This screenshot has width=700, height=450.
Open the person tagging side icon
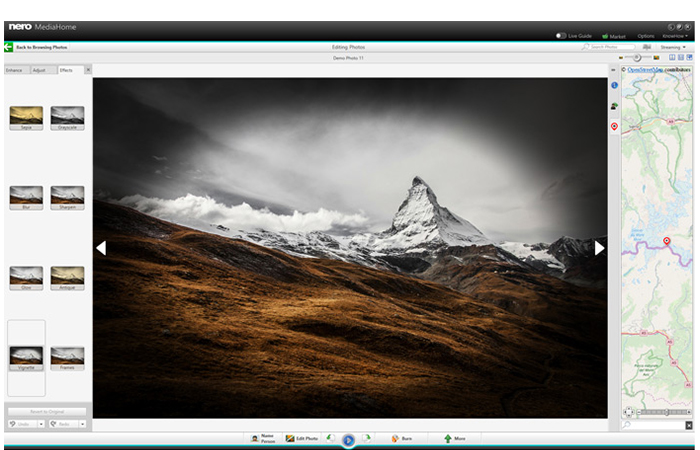[614, 106]
